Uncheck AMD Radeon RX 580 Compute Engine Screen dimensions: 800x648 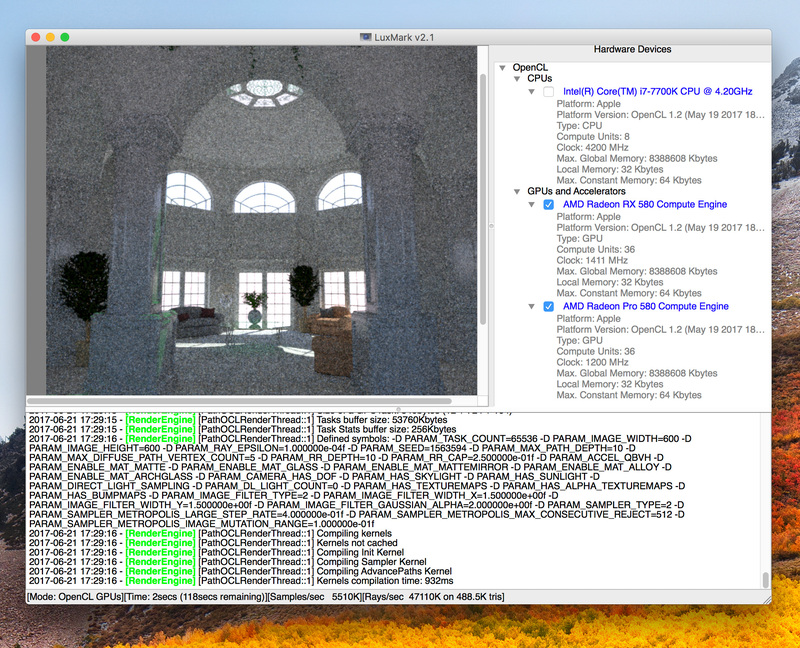click(x=548, y=205)
